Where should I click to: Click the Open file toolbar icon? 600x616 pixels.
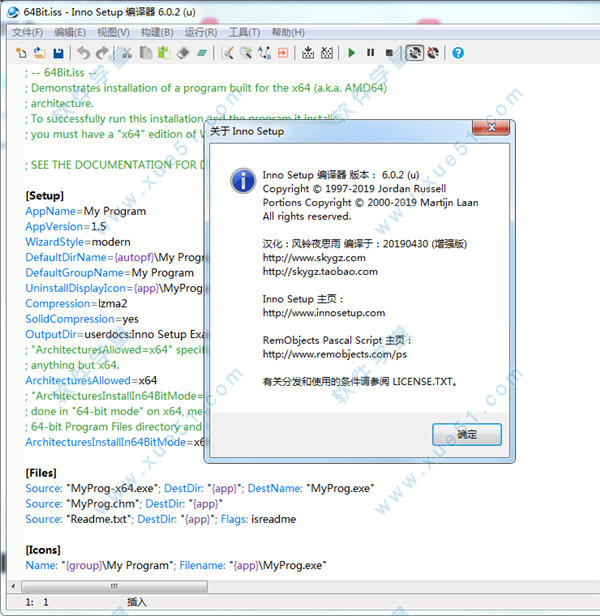(x=40, y=53)
